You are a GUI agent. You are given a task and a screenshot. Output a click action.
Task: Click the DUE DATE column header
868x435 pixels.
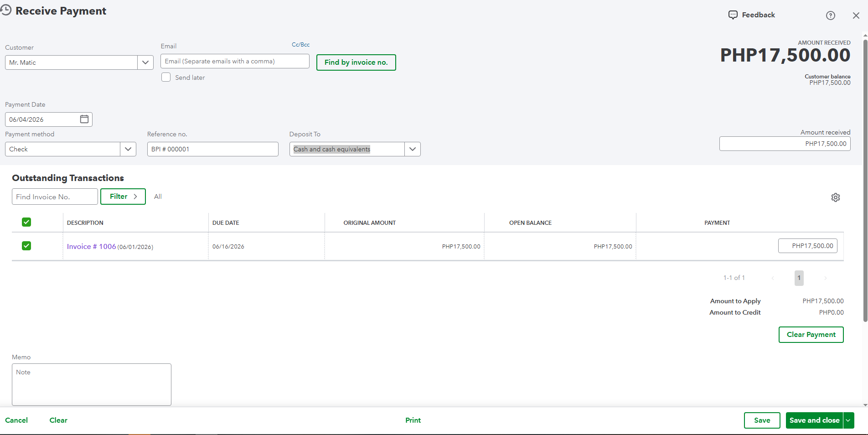[226, 223]
